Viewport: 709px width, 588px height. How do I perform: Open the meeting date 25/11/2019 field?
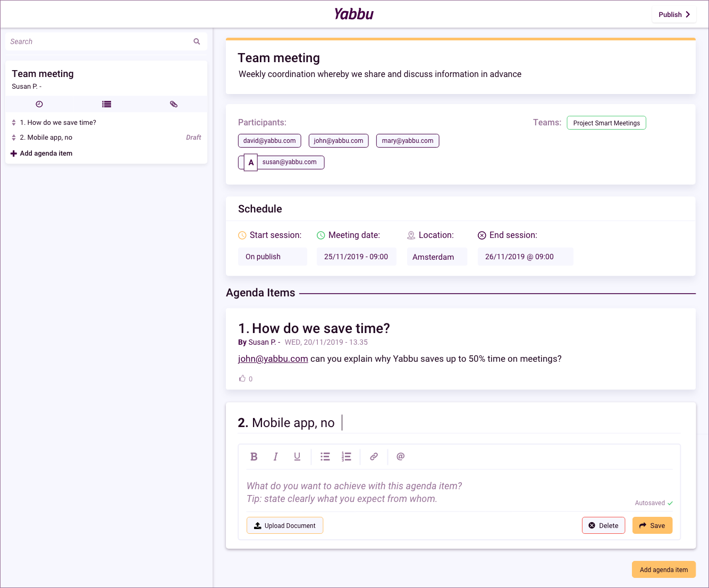pos(357,257)
